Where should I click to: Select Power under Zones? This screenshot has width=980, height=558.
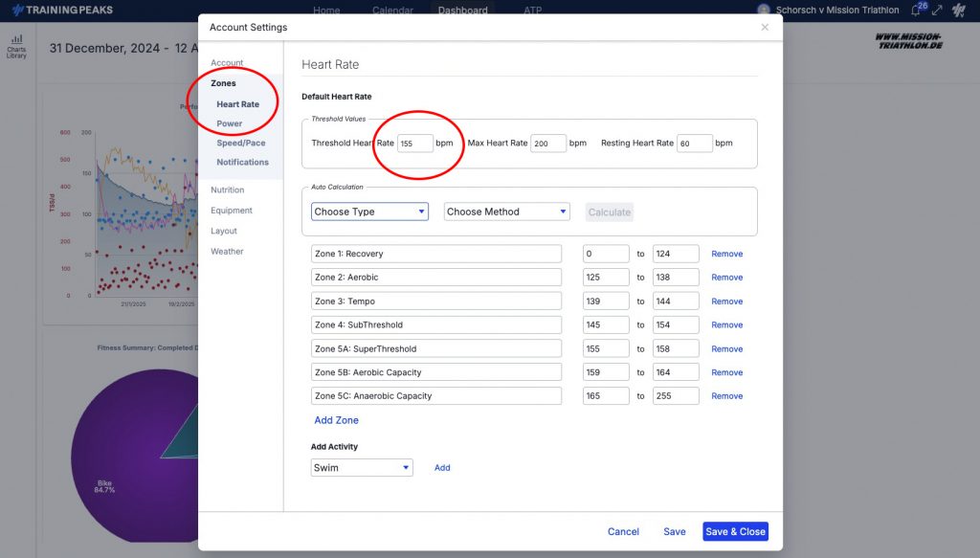230,123
